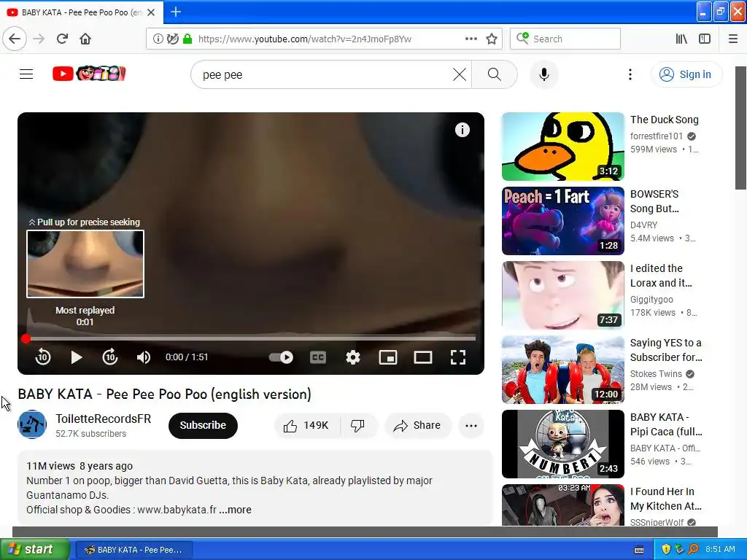Enable miniplayer mode
The image size is (747, 560).
(x=388, y=357)
